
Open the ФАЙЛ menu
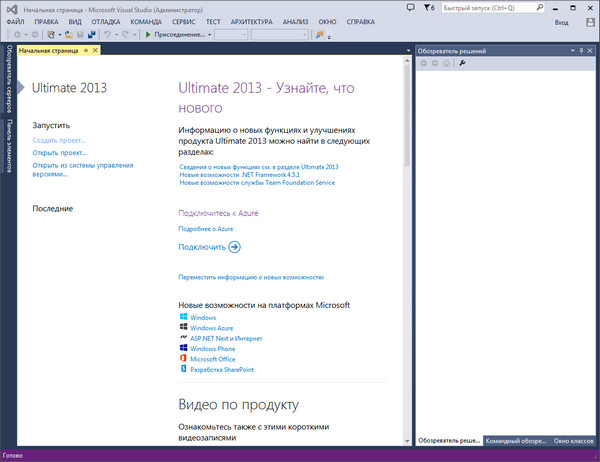click(x=15, y=22)
